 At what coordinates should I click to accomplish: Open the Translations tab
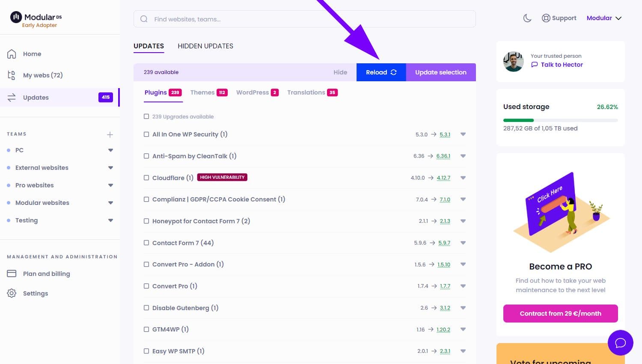312,92
